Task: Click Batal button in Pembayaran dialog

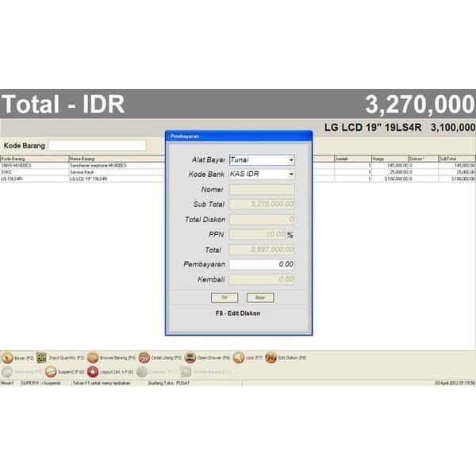Action: (x=260, y=297)
